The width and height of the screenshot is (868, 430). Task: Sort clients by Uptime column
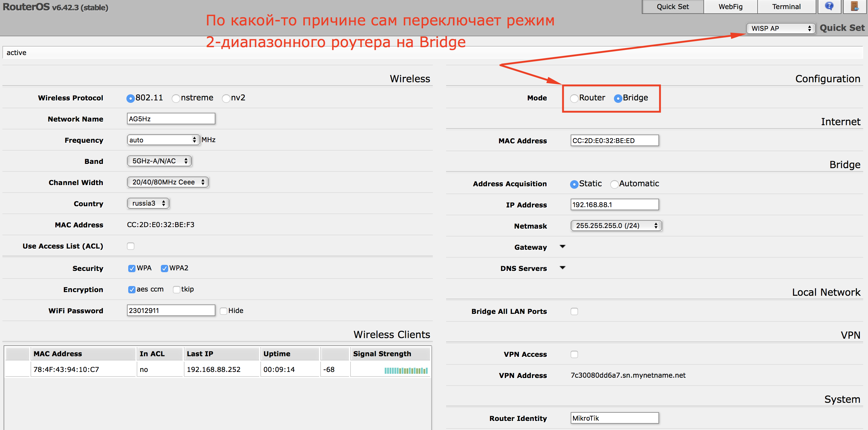[290, 354]
